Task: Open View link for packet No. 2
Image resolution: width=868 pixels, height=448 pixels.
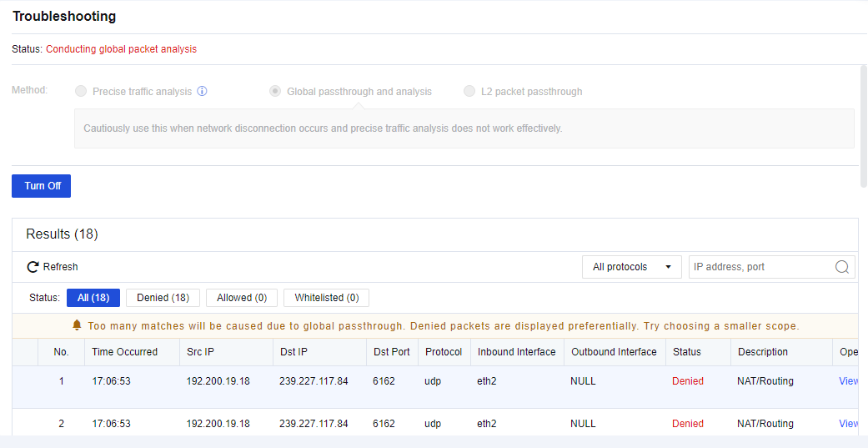Action: [x=848, y=424]
